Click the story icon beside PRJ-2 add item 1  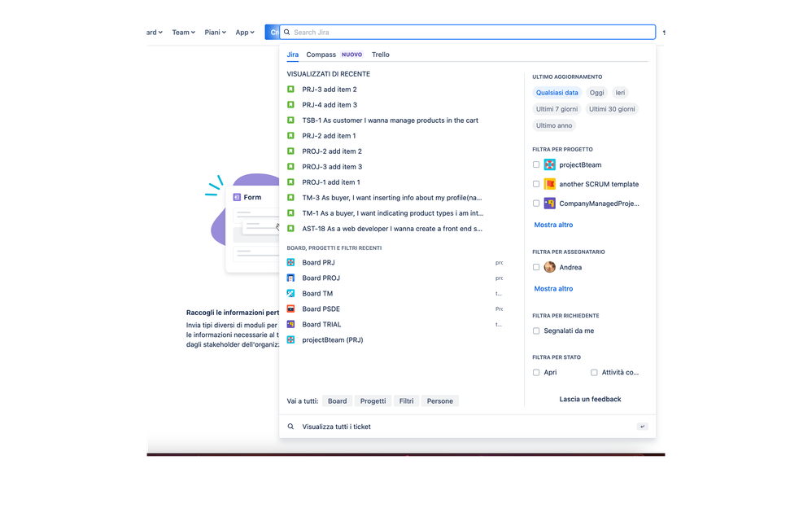point(291,136)
